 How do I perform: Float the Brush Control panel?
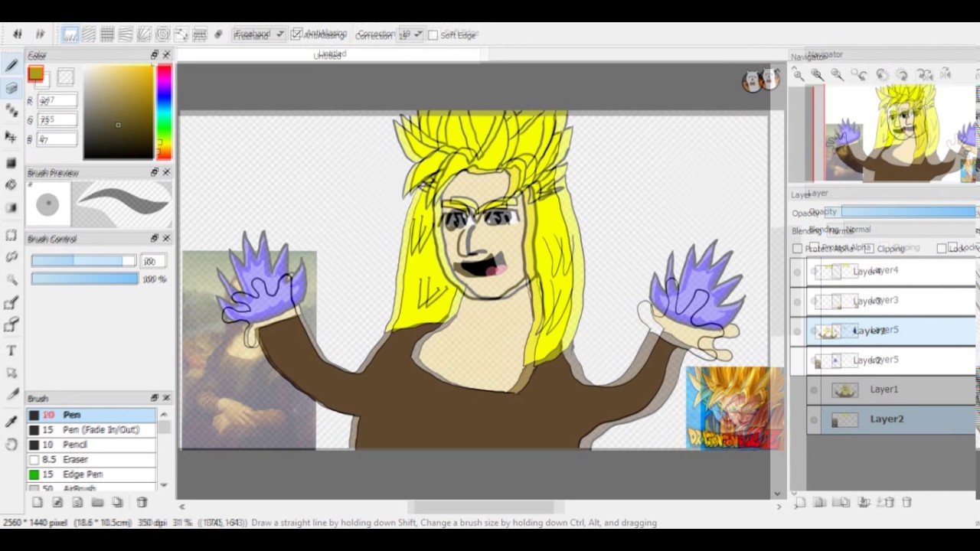(x=154, y=238)
